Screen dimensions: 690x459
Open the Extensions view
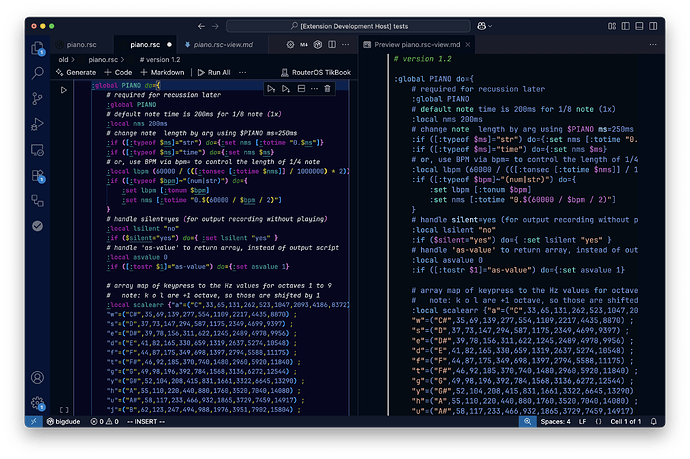tap(38, 176)
